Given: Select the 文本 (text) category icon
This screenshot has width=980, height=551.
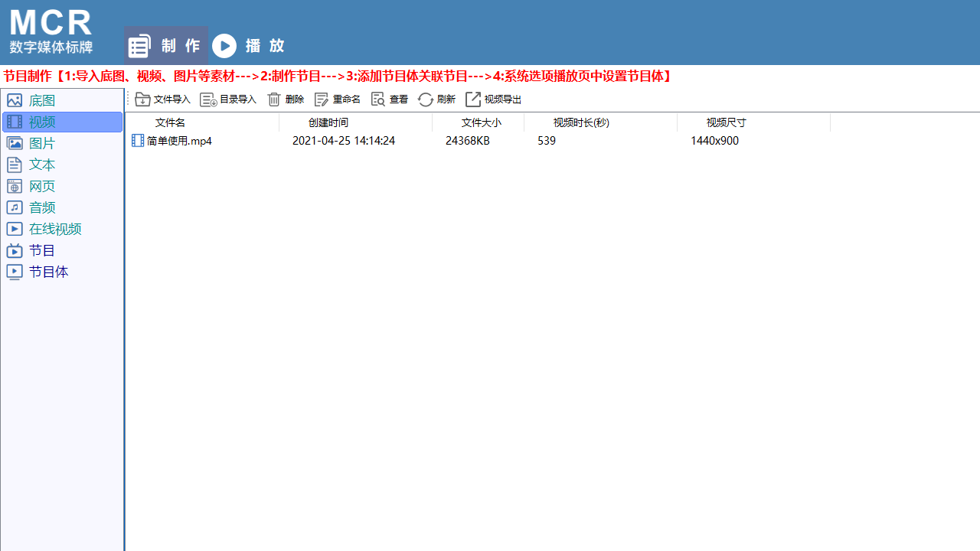Looking at the screenshot, I should tap(42, 165).
